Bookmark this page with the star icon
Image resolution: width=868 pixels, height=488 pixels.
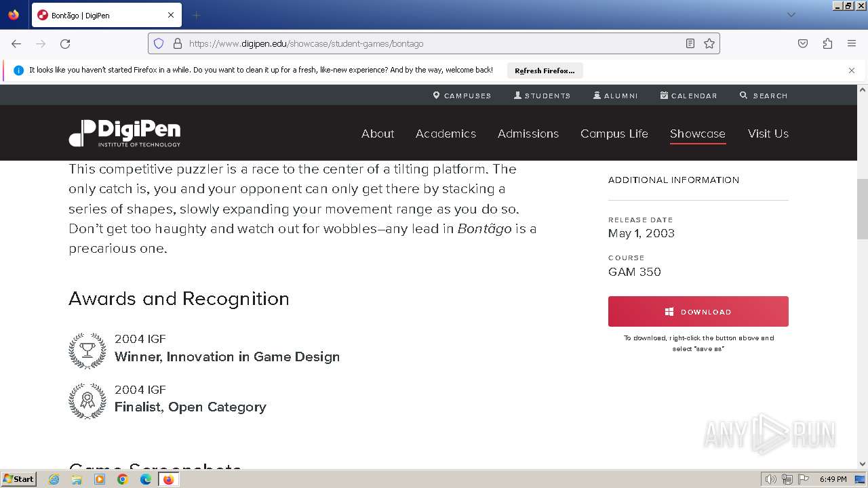[709, 43]
